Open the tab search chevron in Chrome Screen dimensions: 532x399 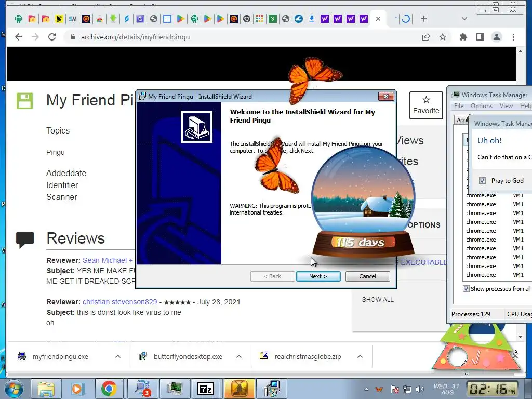click(x=464, y=19)
